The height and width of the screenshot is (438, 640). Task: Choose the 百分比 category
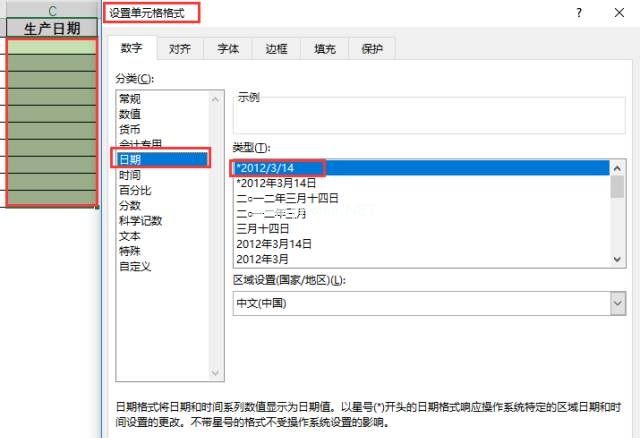[x=133, y=190]
